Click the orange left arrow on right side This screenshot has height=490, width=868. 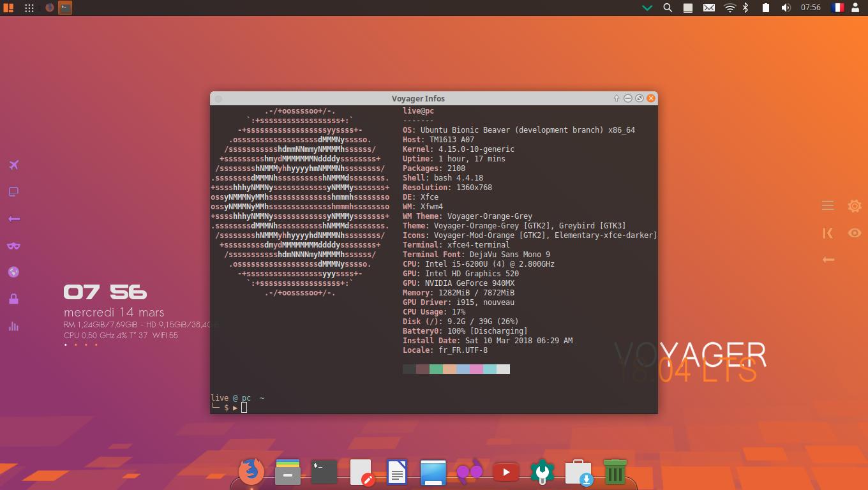click(x=828, y=260)
